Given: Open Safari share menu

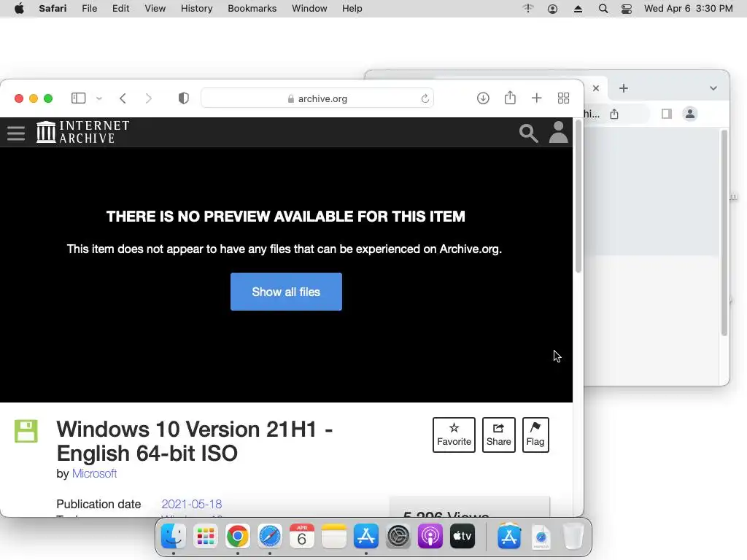Looking at the screenshot, I should tap(510, 98).
